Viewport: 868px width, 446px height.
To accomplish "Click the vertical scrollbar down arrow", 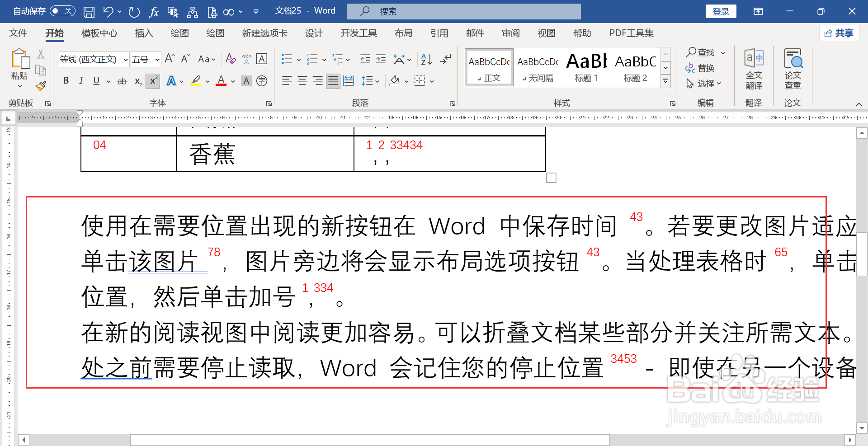I will click(x=862, y=428).
